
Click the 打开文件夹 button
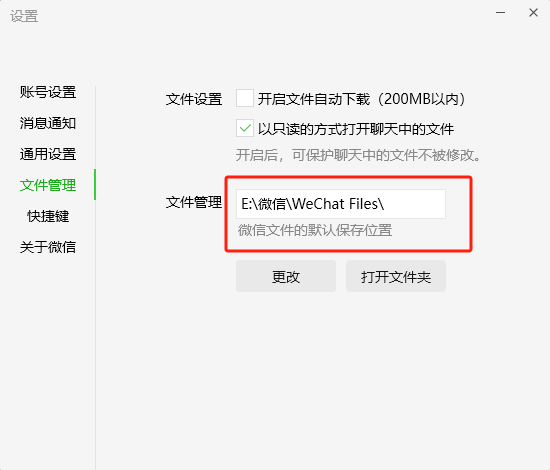click(396, 276)
